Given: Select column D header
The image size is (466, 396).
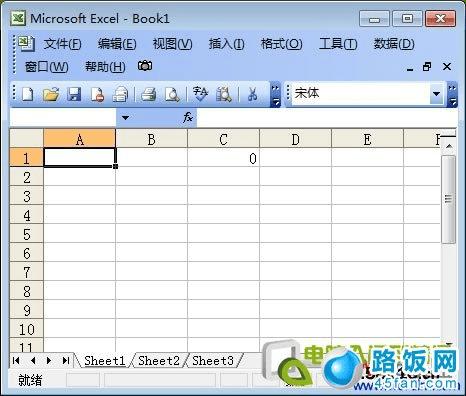Looking at the screenshot, I should [296, 139].
